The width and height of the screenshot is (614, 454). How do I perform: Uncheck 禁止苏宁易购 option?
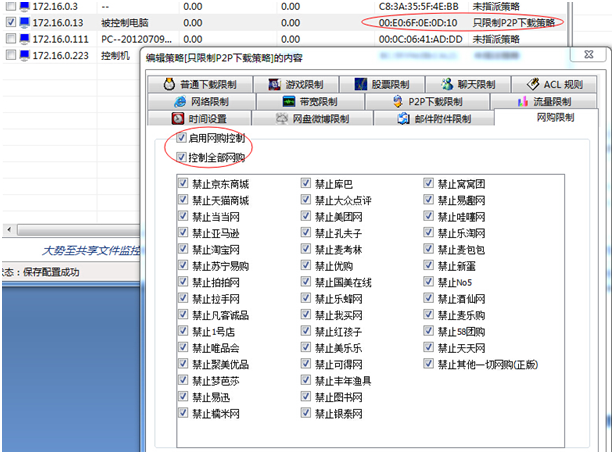point(183,266)
